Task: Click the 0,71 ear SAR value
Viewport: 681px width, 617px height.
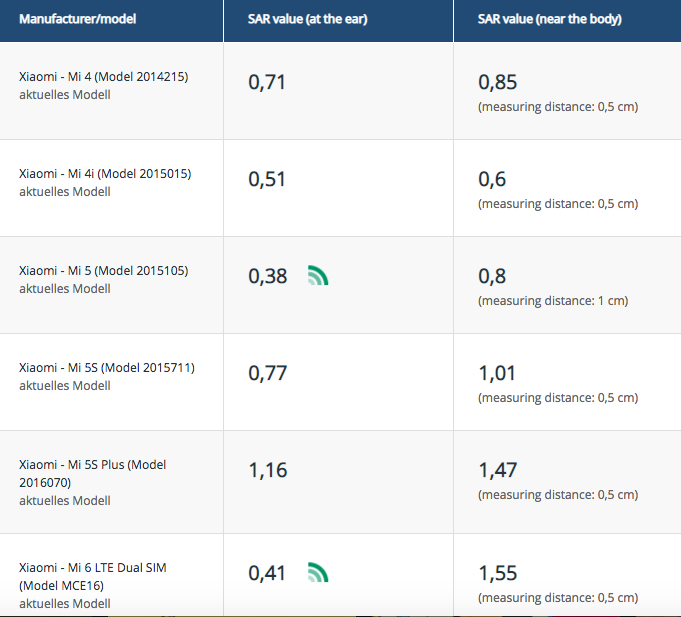Action: (267, 82)
